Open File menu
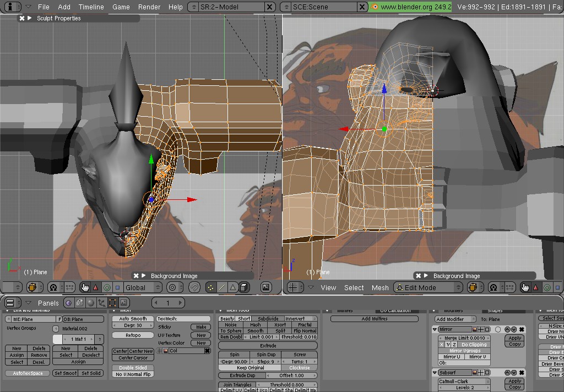This screenshot has width=564, height=392. [44, 7]
